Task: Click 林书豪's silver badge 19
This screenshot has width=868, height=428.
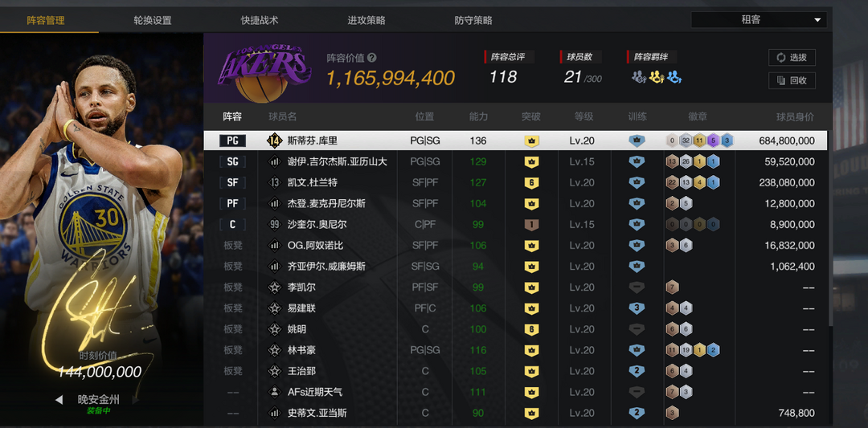Action: point(686,350)
